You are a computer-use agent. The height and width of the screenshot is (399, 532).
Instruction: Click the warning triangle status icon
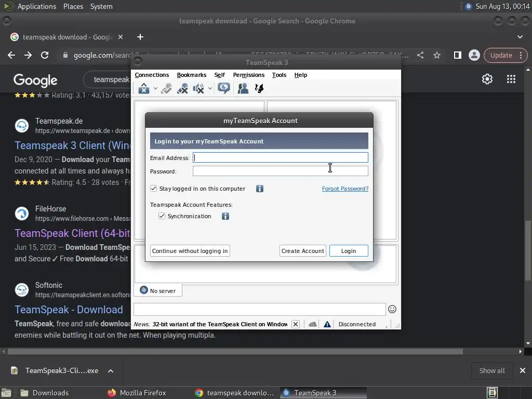click(327, 324)
